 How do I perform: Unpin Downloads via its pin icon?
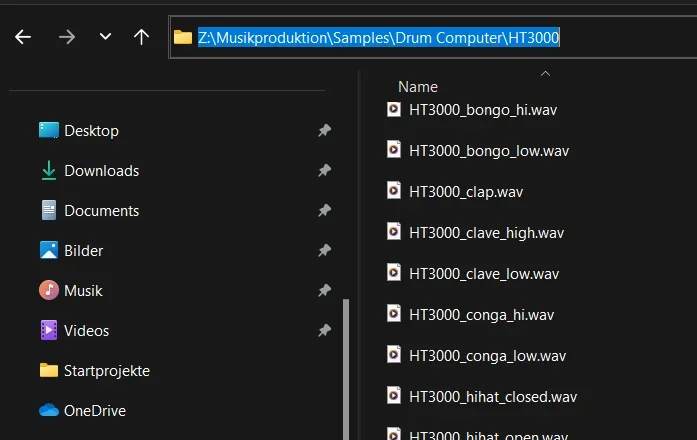tap(324, 170)
